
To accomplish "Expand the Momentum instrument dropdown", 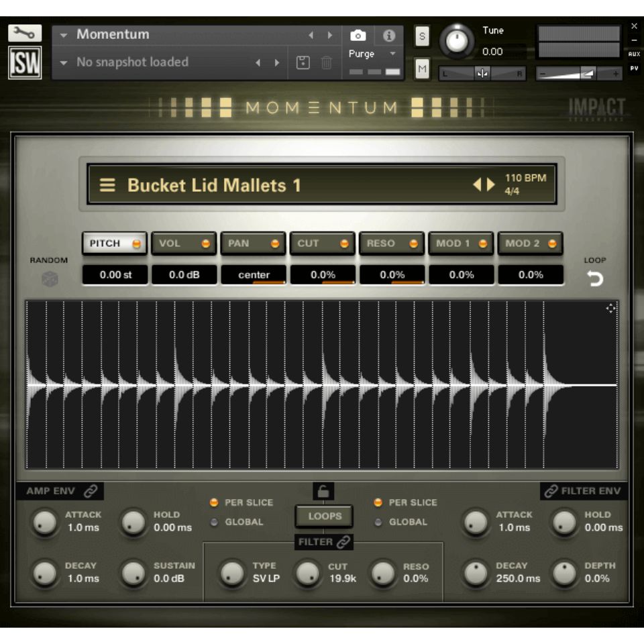I will click(x=64, y=35).
